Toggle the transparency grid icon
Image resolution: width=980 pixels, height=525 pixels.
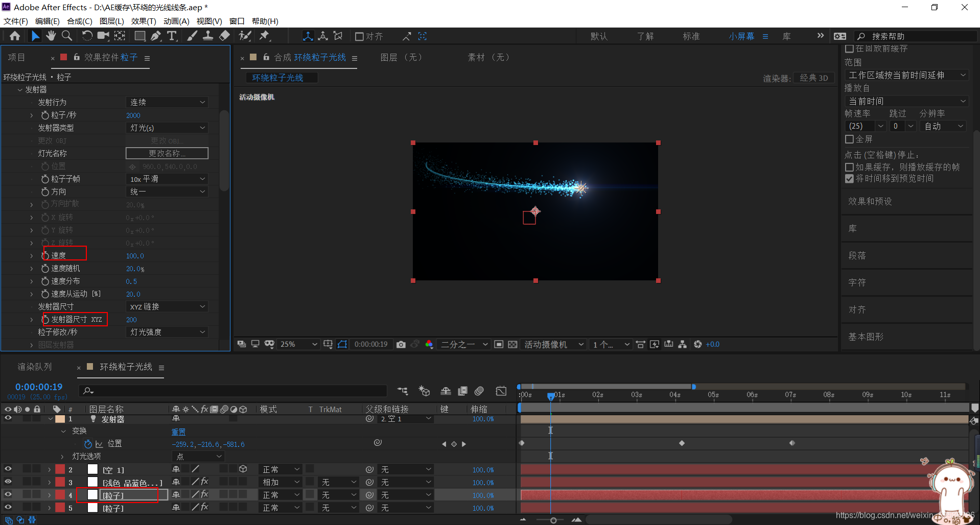pos(513,345)
